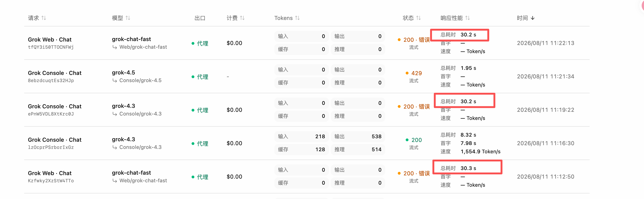
Task: Open request with ID ePnW5VDL8XtKrc0J
Action: (x=51, y=114)
